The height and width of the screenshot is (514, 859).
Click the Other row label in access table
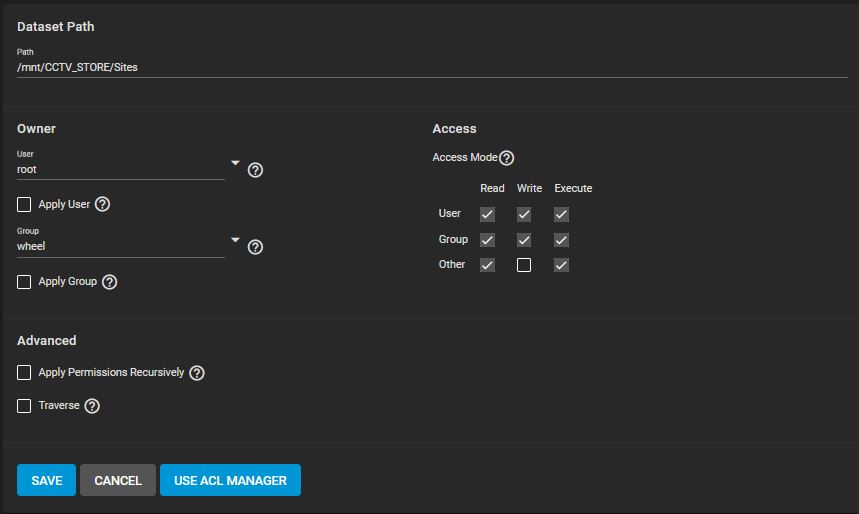point(451,265)
